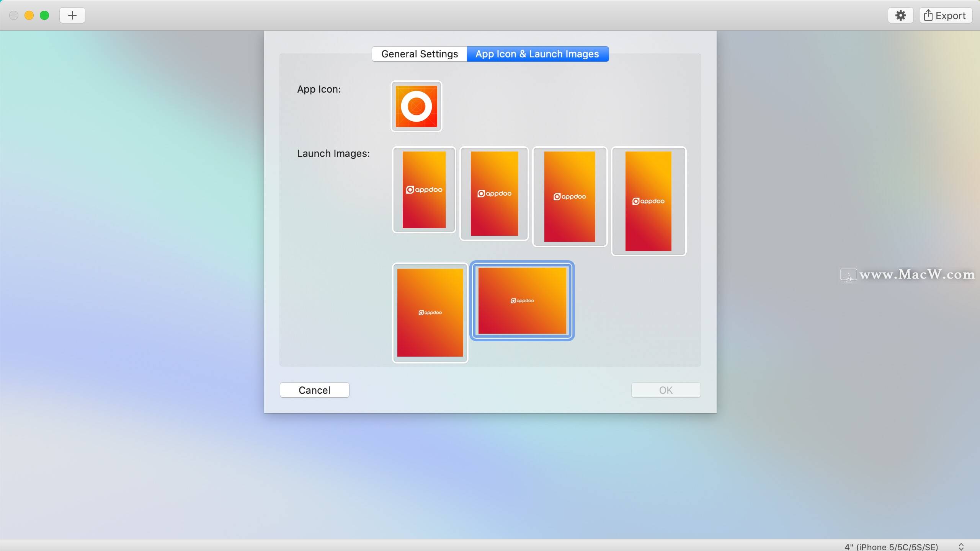
Task: Select the first portrait launch image
Action: (x=423, y=190)
